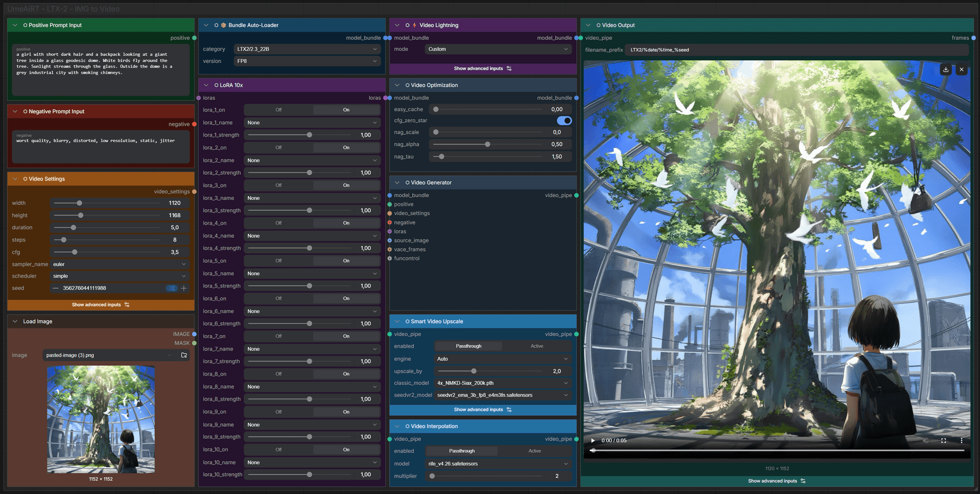The width and height of the screenshot is (980, 494).
Task: Play the output video
Action: (x=593, y=440)
